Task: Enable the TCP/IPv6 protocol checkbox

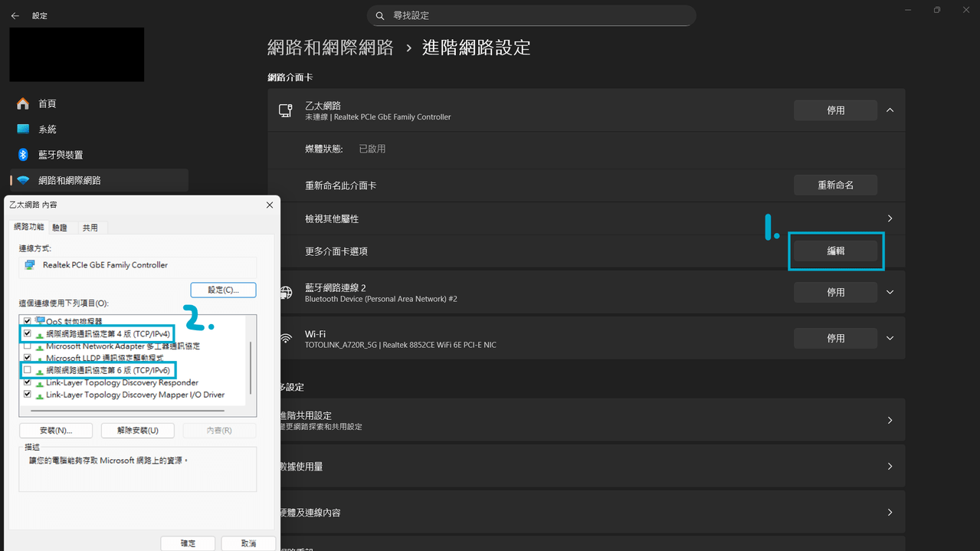Action: pos(28,370)
